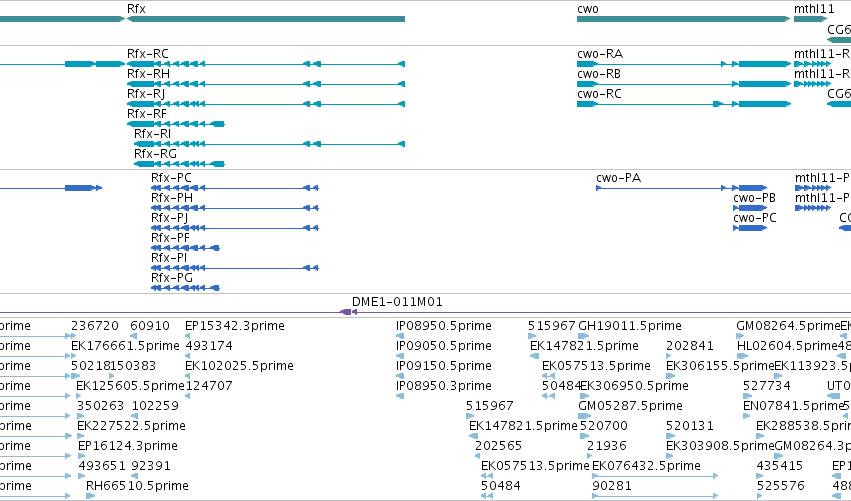This screenshot has width=851, height=501.
Task: Select the 493174 feature
Action: point(209,346)
